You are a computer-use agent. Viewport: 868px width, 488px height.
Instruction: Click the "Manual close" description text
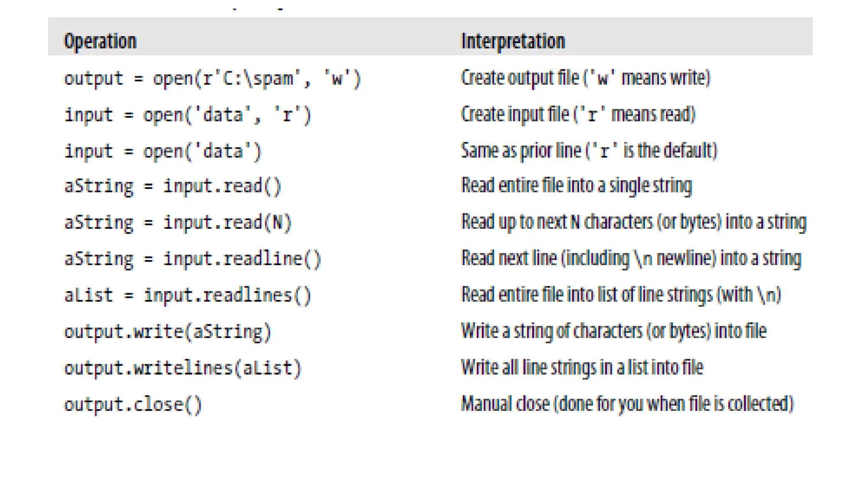pos(627,404)
